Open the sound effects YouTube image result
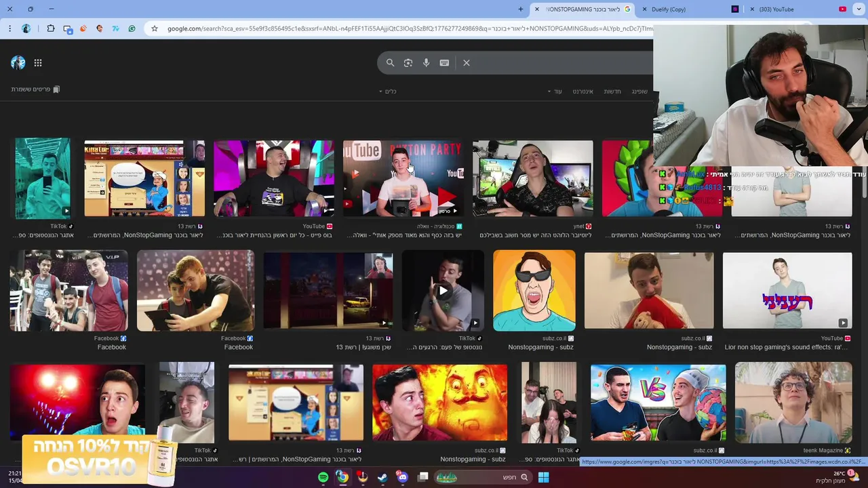Viewport: 868px width, 488px height. [787, 291]
